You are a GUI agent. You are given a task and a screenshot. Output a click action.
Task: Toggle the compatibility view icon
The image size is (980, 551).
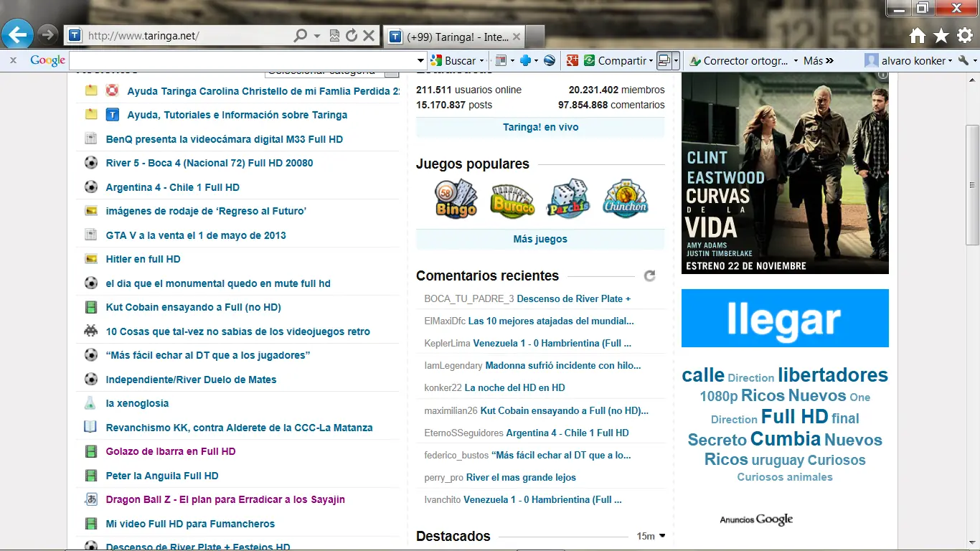tap(334, 35)
